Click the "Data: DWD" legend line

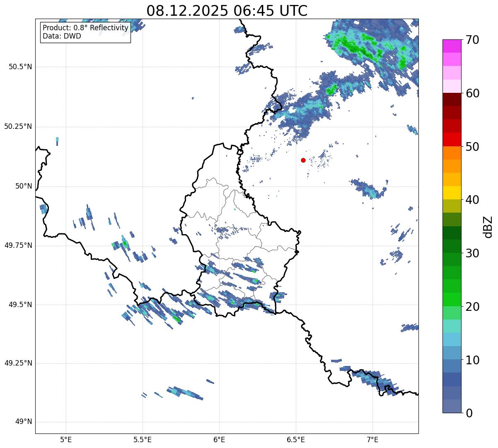pos(62,36)
